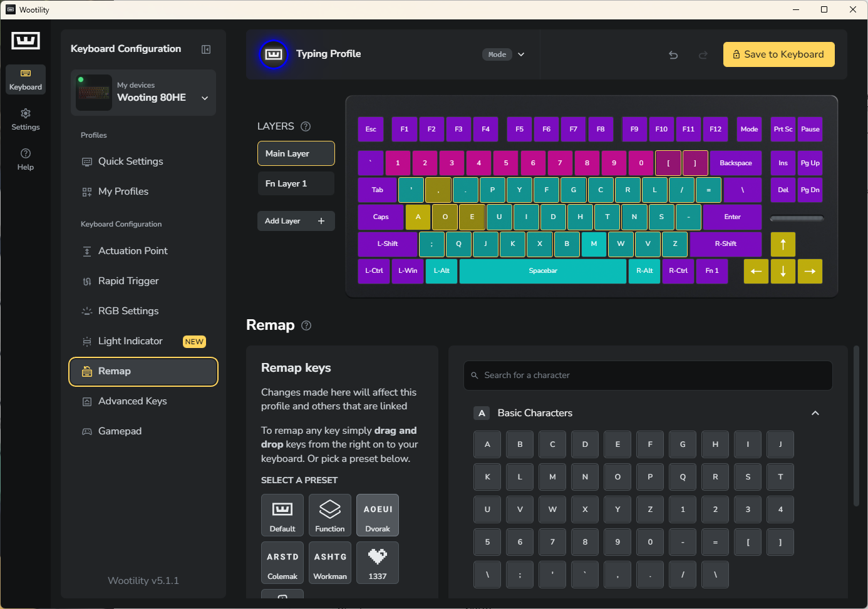The width and height of the screenshot is (868, 609).
Task: Select the L-Win key on keyboard layout
Action: click(x=408, y=271)
